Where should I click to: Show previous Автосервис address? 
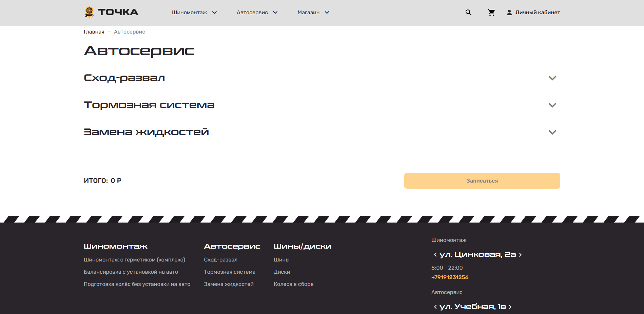coord(435,307)
